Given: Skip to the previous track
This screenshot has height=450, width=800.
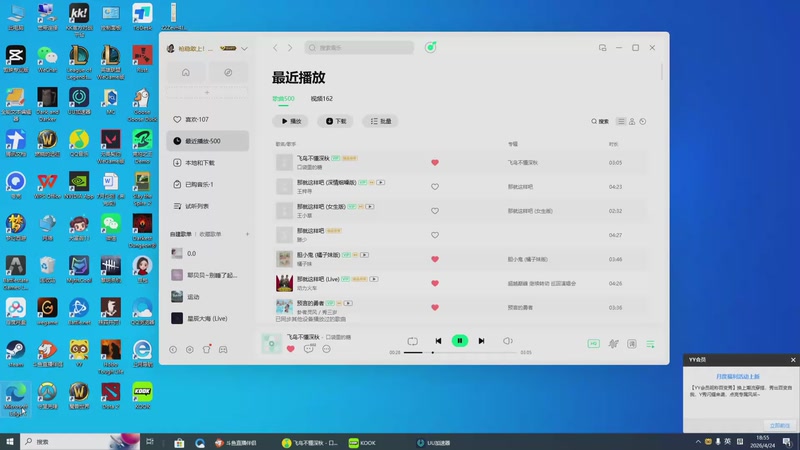Looking at the screenshot, I should (x=438, y=341).
